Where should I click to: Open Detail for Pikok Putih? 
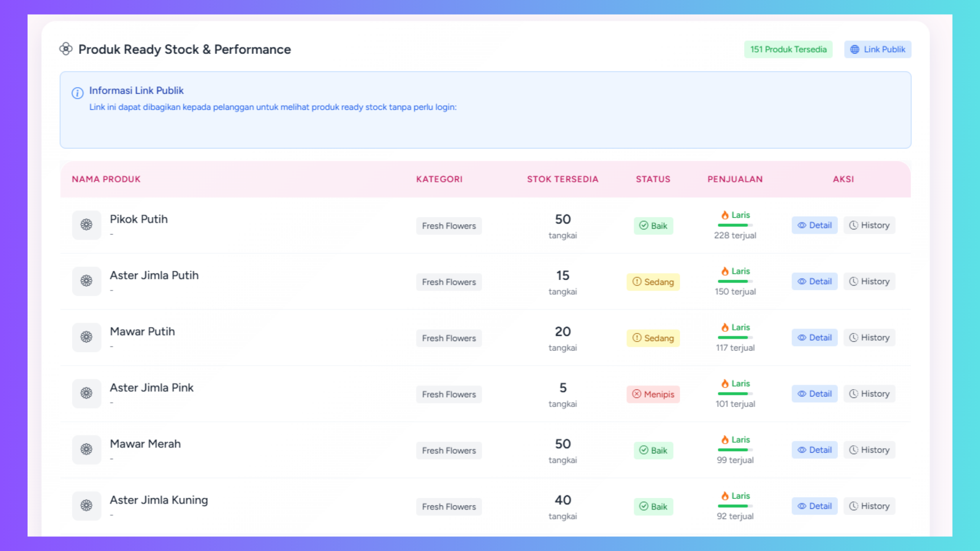click(x=815, y=225)
